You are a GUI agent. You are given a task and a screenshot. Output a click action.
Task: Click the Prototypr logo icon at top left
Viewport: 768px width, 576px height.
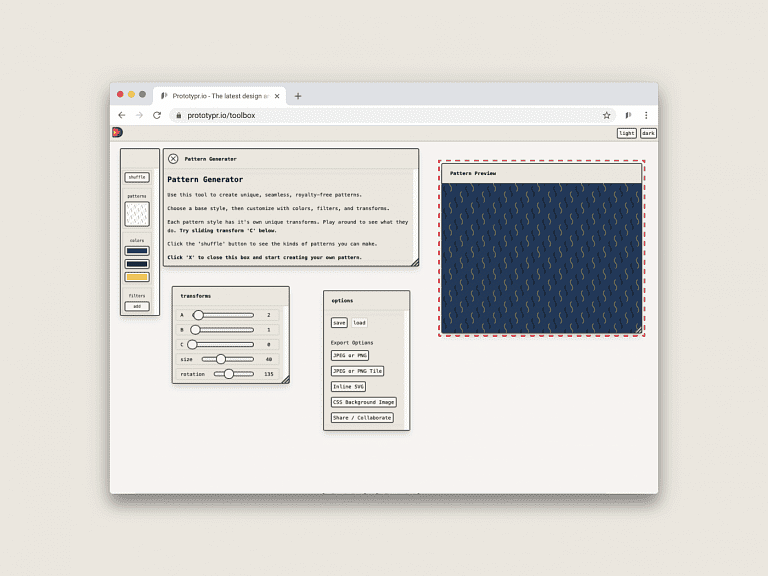[117, 132]
